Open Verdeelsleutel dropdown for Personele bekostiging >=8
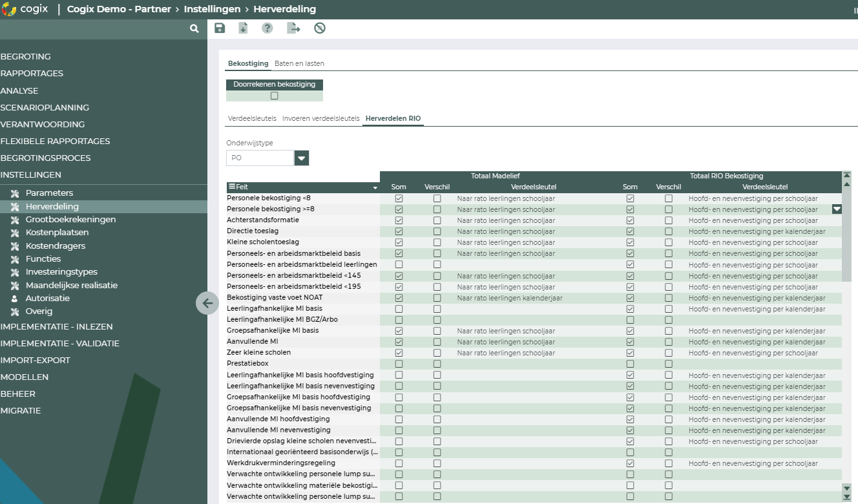 837,209
